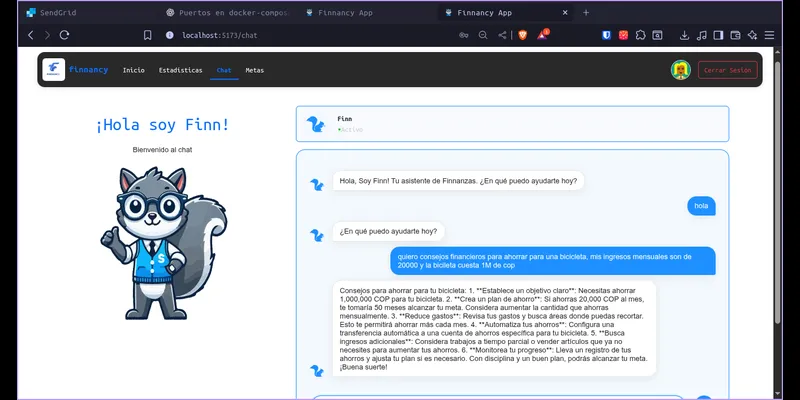Viewport: 800px width, 400px height.
Task: Click the user avatar in the navbar
Action: [x=681, y=70]
